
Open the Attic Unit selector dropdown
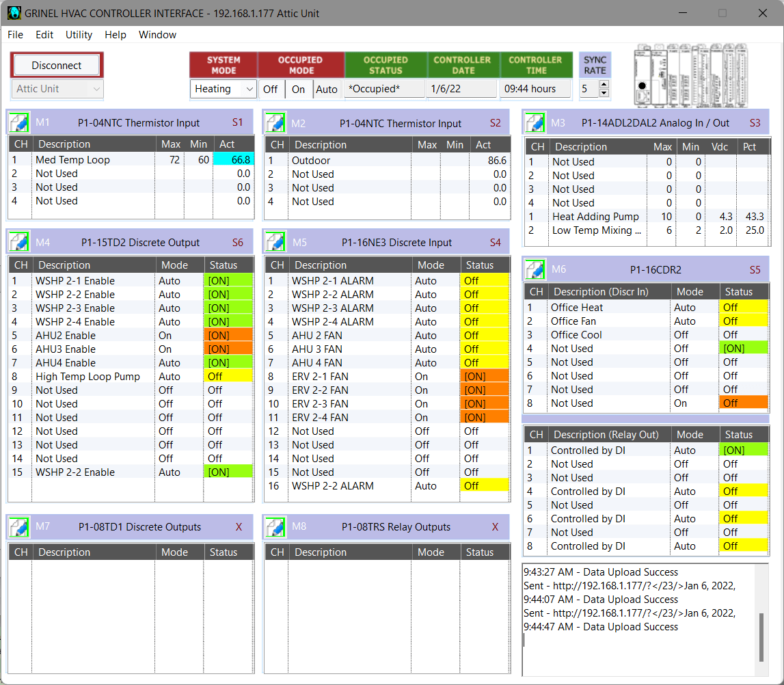point(57,89)
